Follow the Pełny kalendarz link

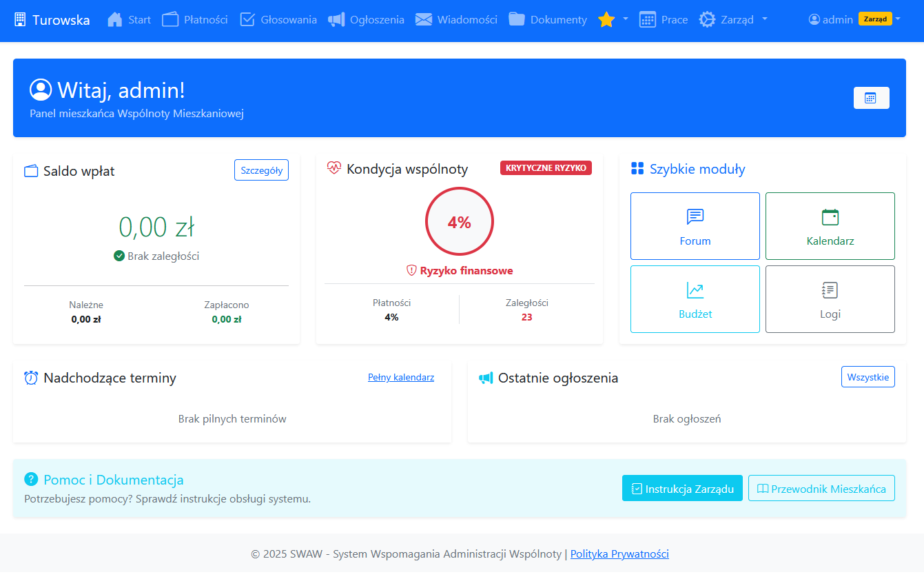(x=401, y=377)
